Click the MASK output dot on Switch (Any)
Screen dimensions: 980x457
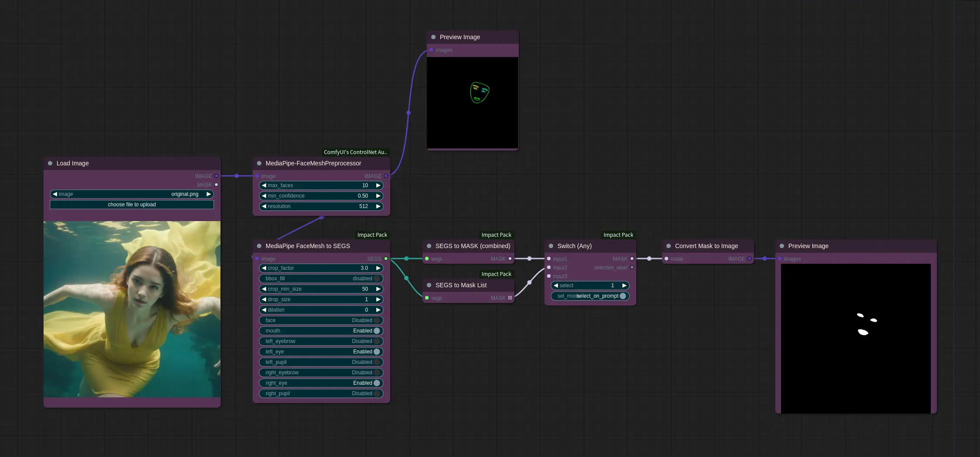632,259
